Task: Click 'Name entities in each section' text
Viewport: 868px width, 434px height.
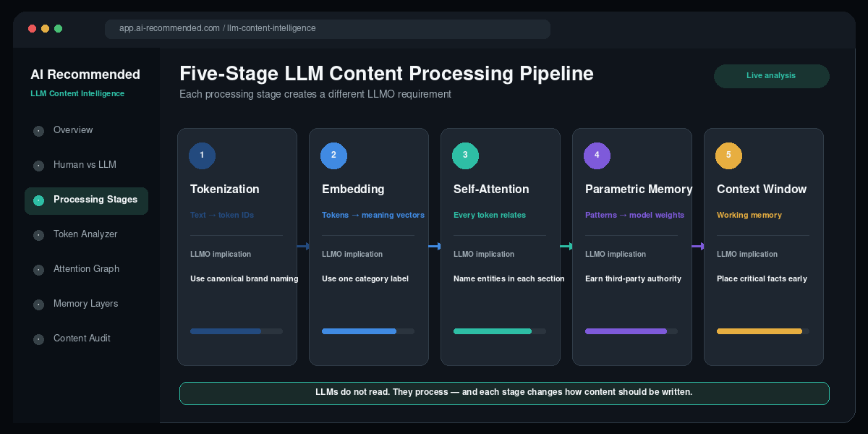Action: point(509,279)
